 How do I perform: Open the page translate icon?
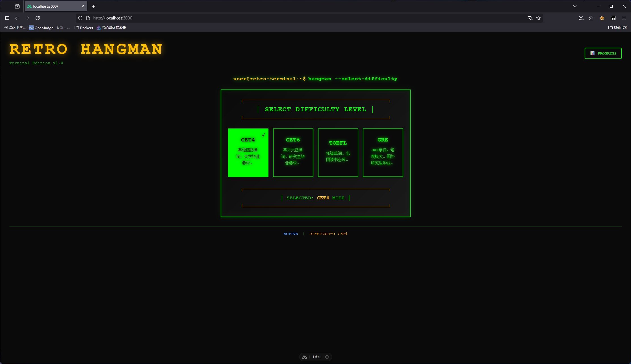[x=530, y=18]
